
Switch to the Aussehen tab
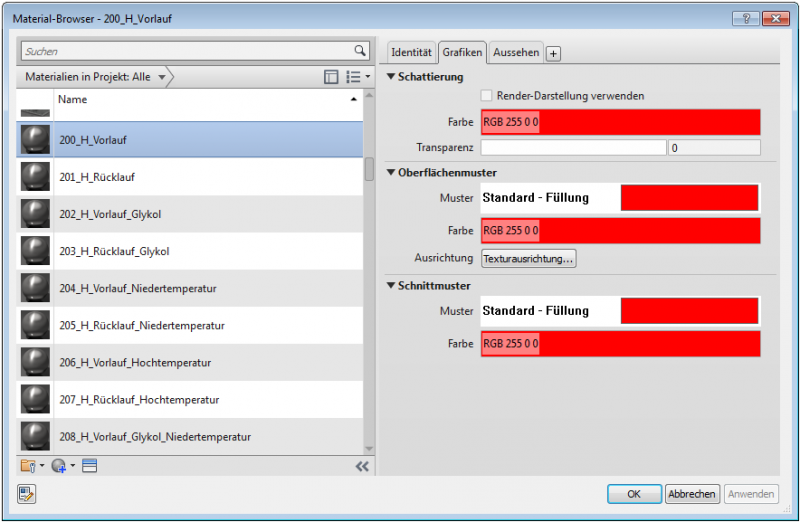pos(516,52)
